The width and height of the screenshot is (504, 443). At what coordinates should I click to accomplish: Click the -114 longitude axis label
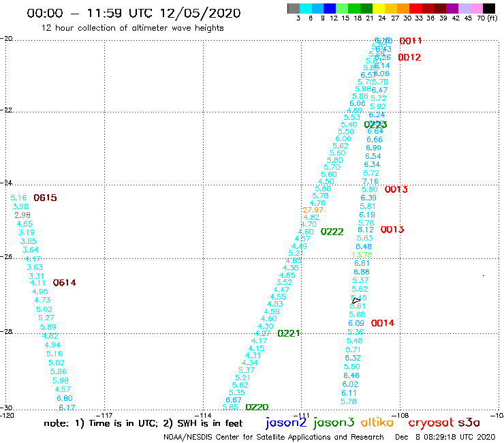[x=203, y=416]
